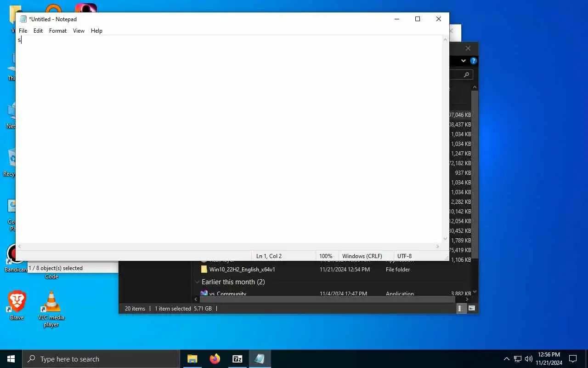Click the magnifier icon in Explorer's search box

coord(466,75)
